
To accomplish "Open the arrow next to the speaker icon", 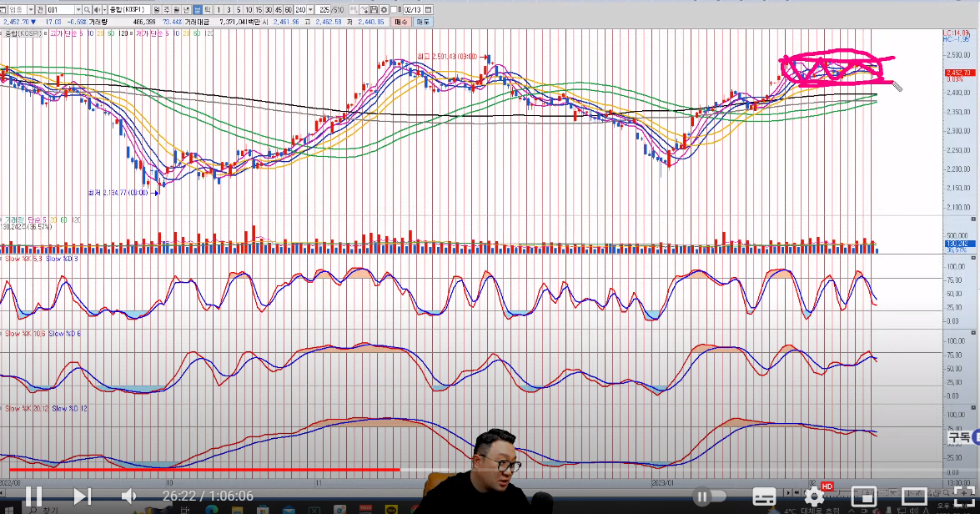I will coord(104,10).
